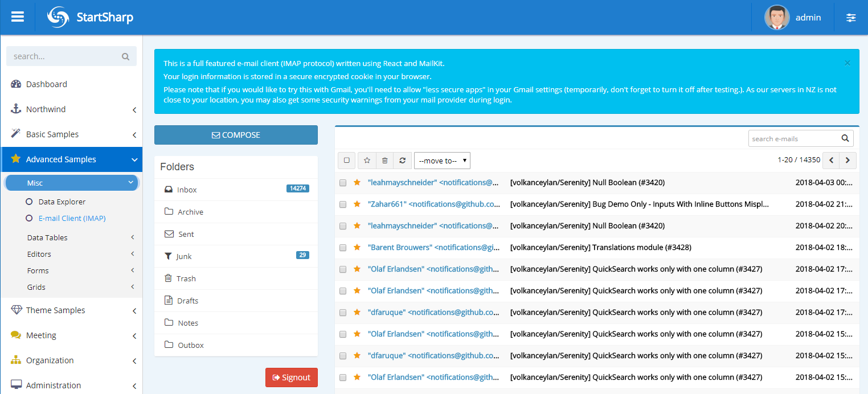Toggle select-all messages checkbox
Image resolution: width=868 pixels, height=394 pixels.
(x=346, y=160)
